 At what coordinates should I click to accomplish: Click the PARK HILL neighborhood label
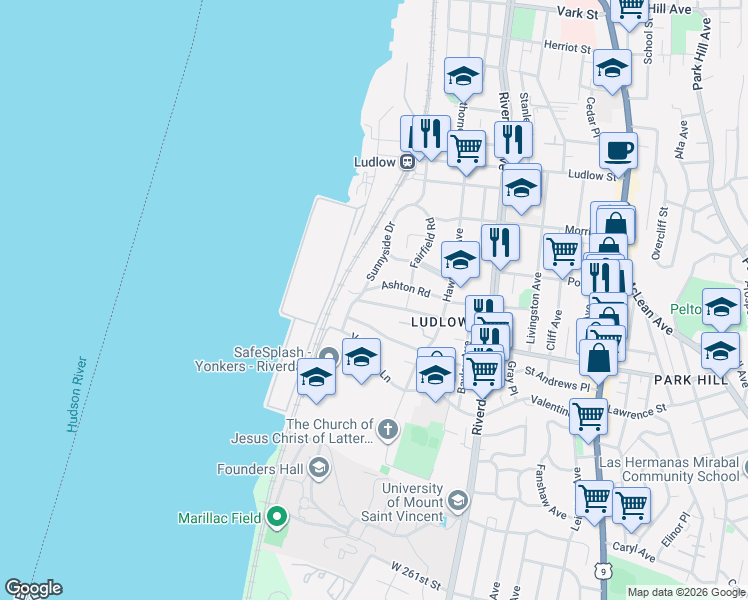[691, 380]
